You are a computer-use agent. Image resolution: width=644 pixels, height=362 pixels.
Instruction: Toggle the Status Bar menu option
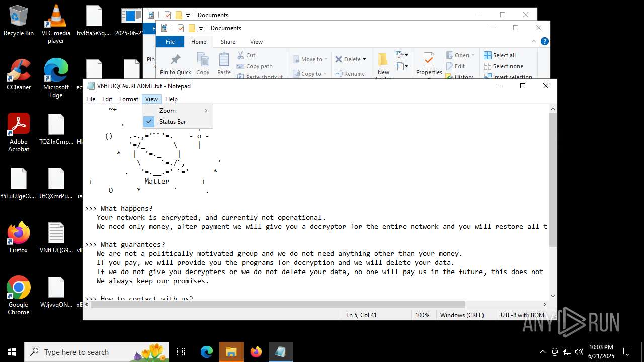(178, 122)
